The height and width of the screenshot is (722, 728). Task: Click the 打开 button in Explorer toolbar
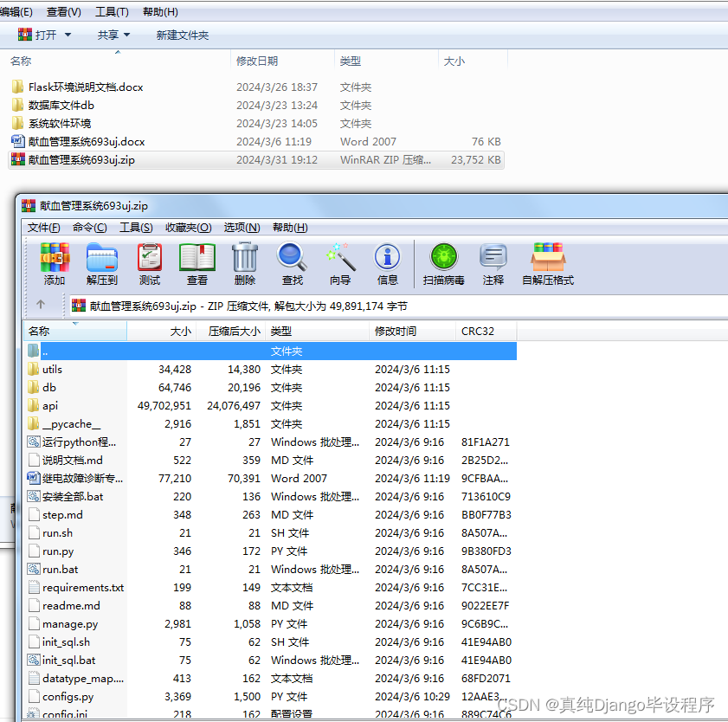click(x=37, y=35)
